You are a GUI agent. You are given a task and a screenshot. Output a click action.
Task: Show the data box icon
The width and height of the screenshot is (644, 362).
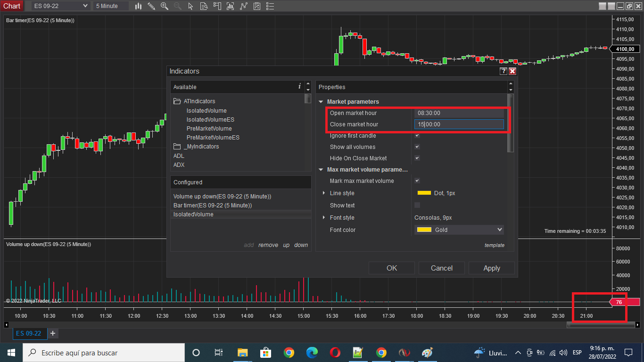(204, 6)
